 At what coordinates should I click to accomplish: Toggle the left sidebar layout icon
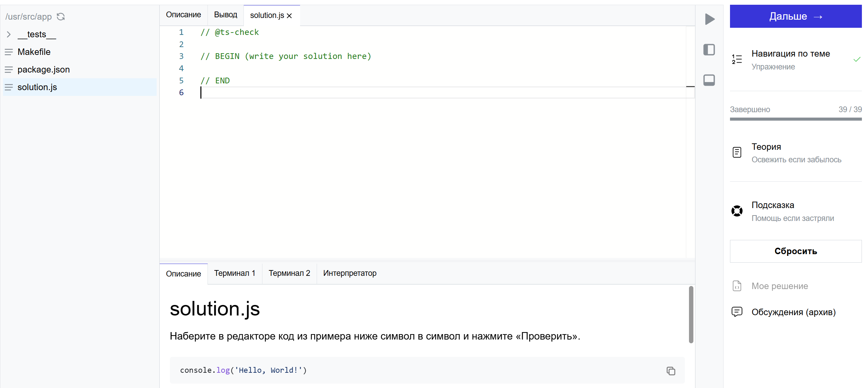click(709, 50)
